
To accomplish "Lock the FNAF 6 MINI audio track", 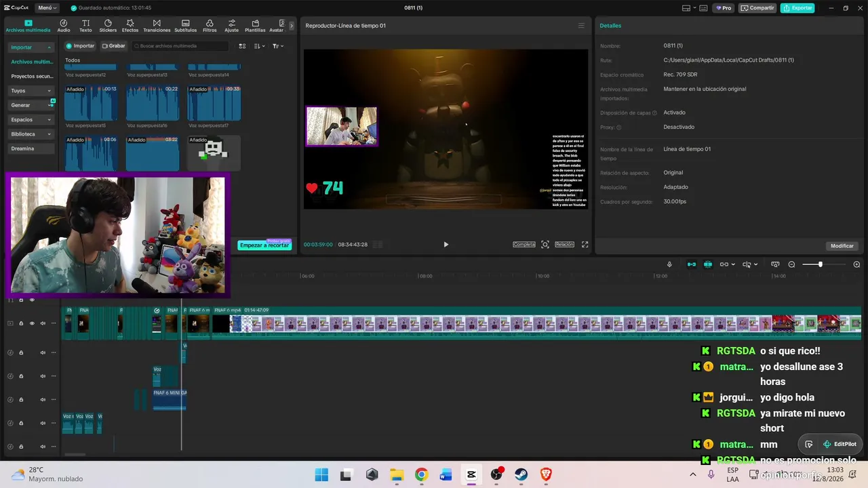I will pos(21,399).
